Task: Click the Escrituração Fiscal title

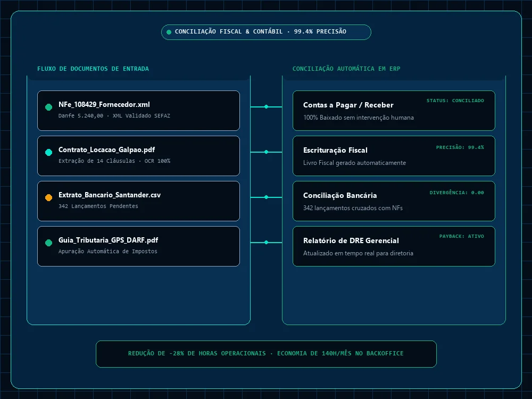Action: coord(335,150)
